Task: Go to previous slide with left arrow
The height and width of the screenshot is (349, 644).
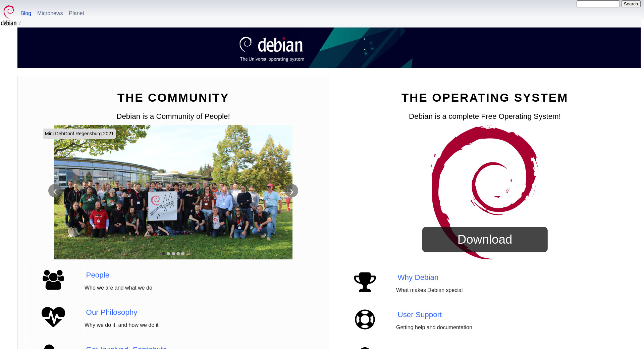Action: click(x=55, y=191)
